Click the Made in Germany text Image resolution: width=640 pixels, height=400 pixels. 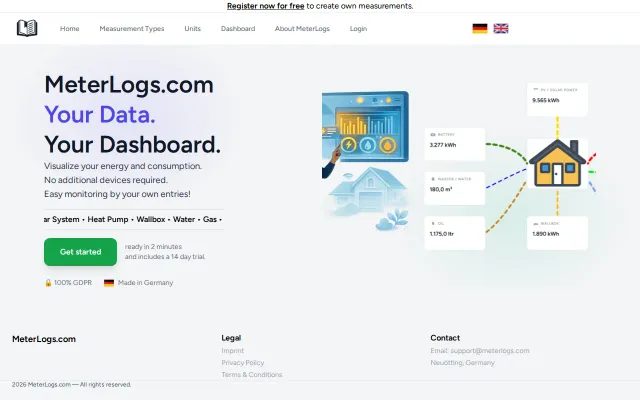pyautogui.click(x=145, y=282)
